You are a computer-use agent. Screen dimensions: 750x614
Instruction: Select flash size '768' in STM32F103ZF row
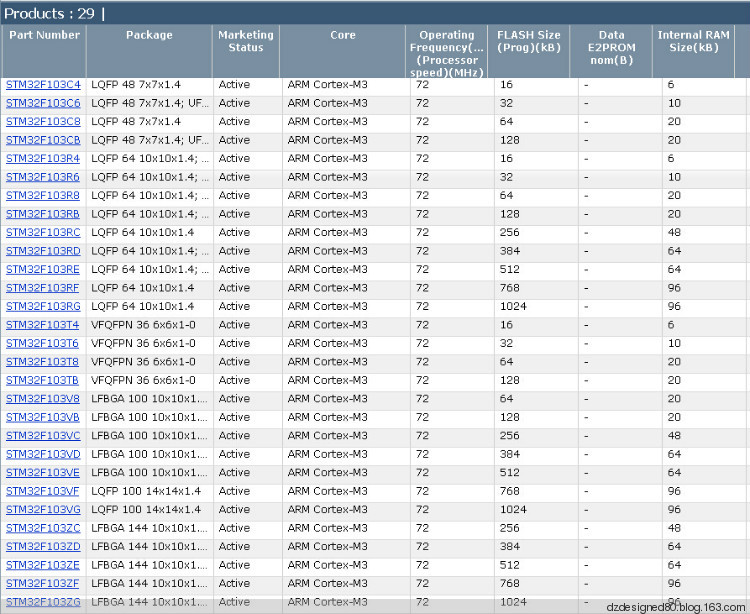point(510,584)
